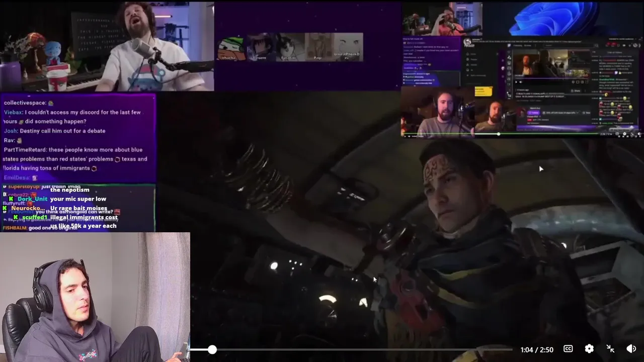Click the top-left webcam feed of the laughing streamer
644x362 pixels.
(107, 46)
